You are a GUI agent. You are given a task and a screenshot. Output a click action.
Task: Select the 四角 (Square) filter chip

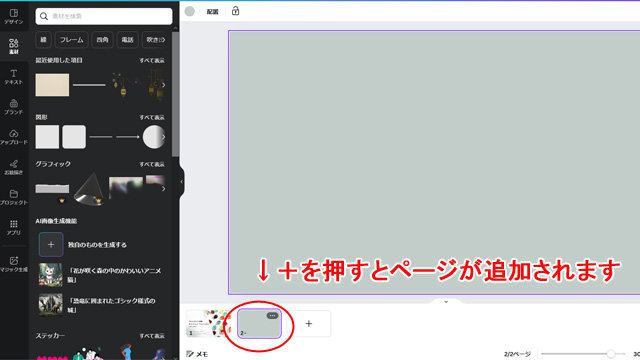102,40
